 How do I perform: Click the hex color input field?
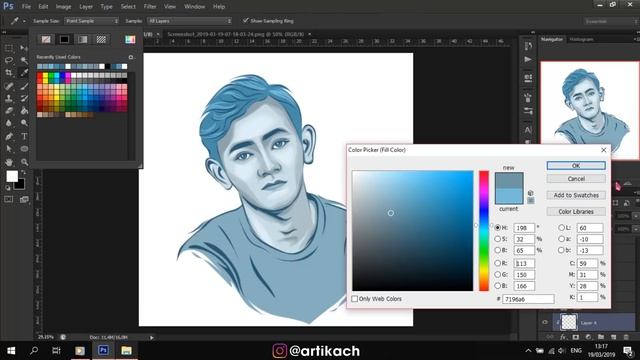coord(528,299)
